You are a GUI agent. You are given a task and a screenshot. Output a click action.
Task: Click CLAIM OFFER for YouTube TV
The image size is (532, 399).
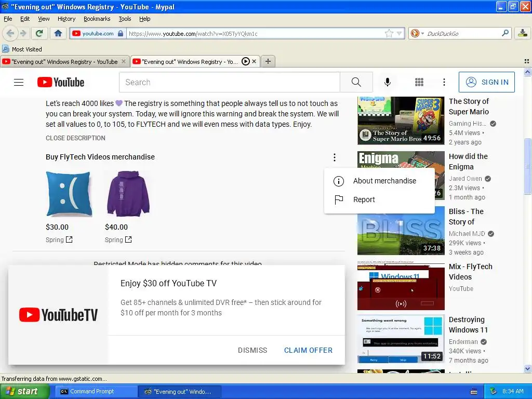click(308, 350)
